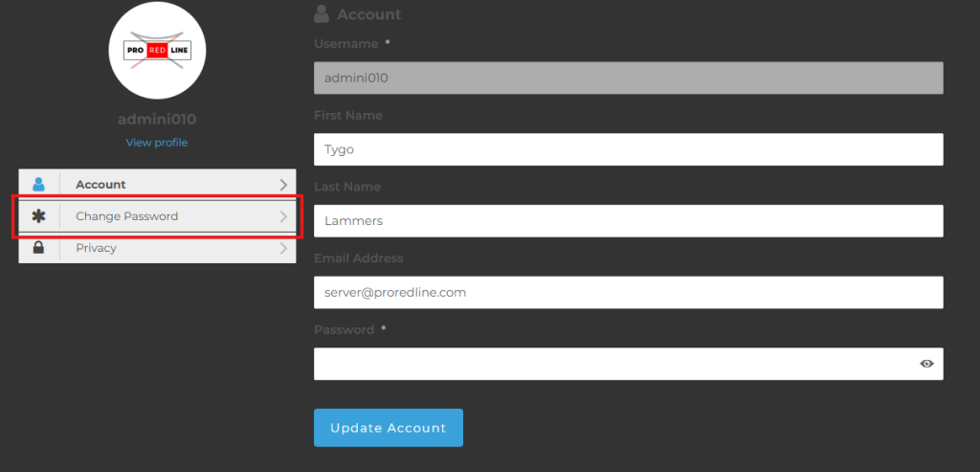Viewport: 980px width, 472px height.
Task: Click the blue user icon beside Account
Action: click(x=38, y=185)
